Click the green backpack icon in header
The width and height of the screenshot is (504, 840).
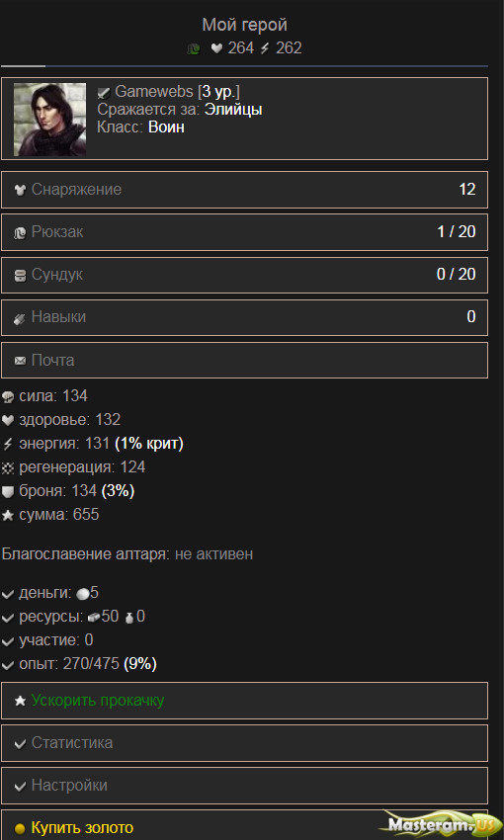click(194, 48)
